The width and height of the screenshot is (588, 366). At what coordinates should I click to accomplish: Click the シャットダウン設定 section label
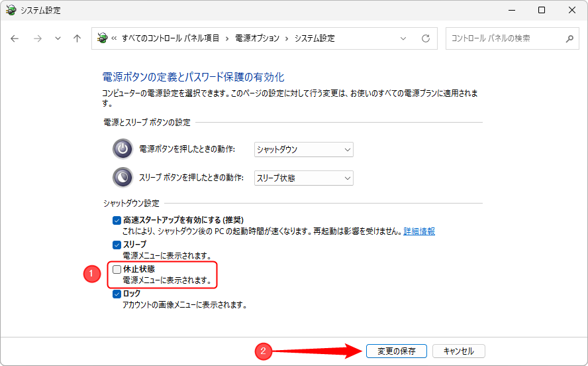point(131,204)
